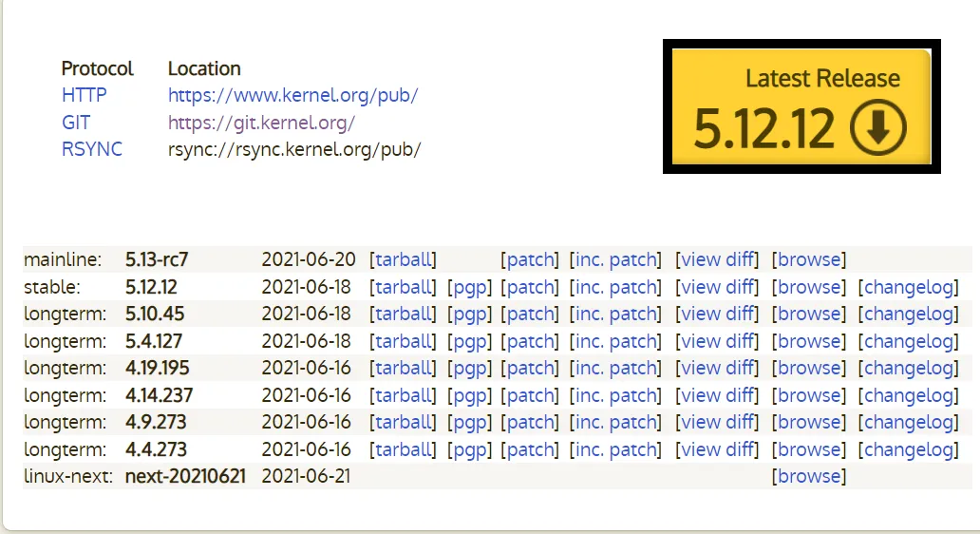Click version text 5.4.127
Image resolution: width=980 pixels, height=534 pixels.
point(154,341)
